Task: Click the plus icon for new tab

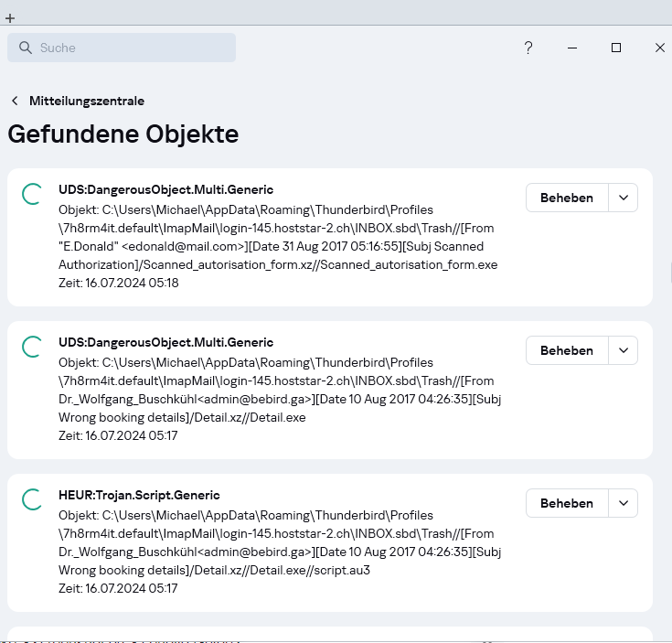Action: point(10,17)
